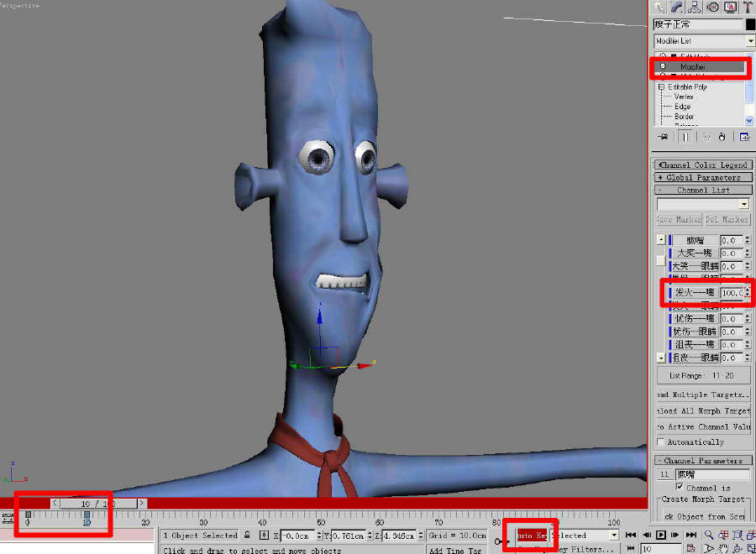Toggle the Channel is active checkbox

(680, 487)
